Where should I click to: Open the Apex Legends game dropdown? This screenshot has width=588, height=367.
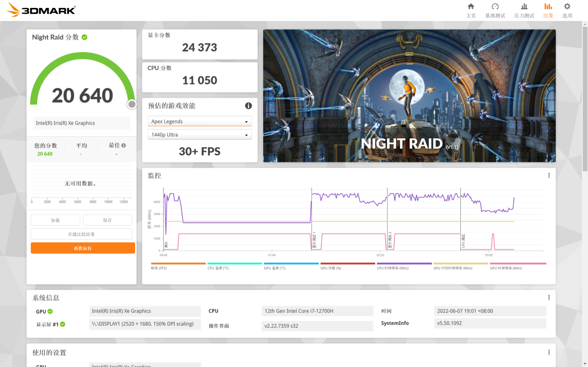click(200, 122)
